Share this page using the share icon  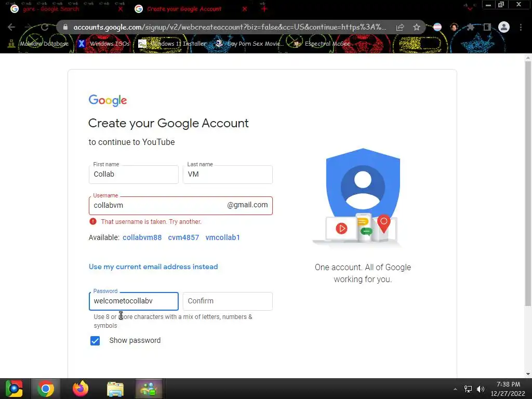(400, 27)
